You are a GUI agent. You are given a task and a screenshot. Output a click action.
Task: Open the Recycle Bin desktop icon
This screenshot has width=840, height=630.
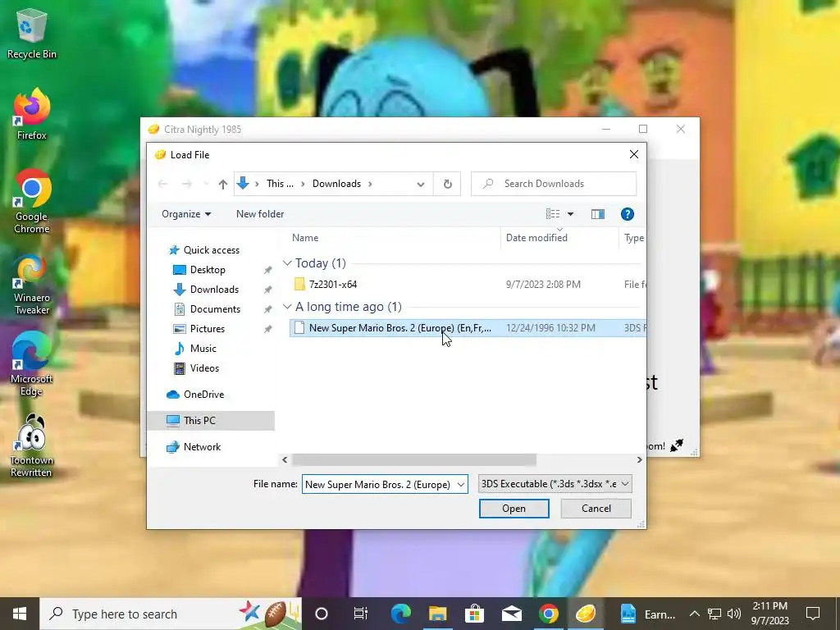pos(31,34)
